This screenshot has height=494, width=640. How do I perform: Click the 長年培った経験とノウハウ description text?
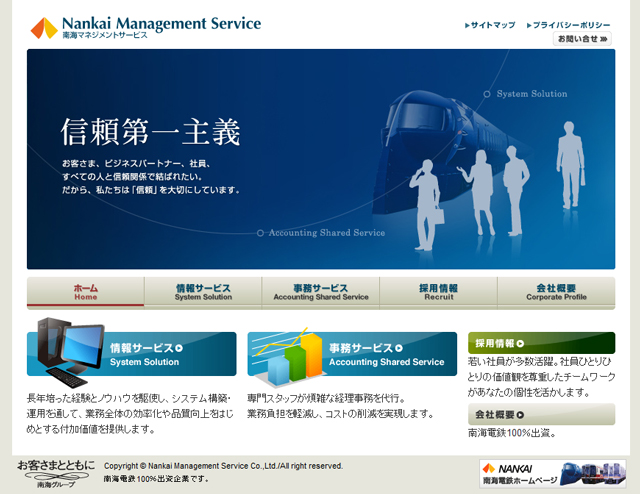coord(130,414)
